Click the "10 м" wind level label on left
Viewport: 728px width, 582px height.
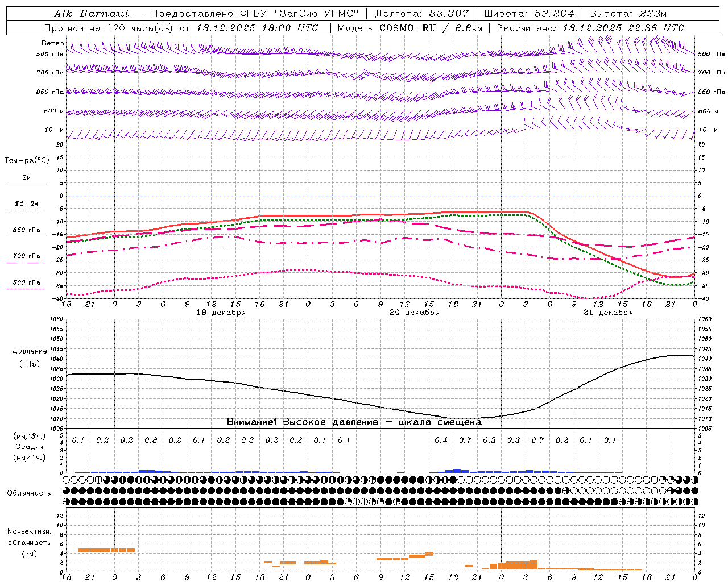[x=55, y=130]
